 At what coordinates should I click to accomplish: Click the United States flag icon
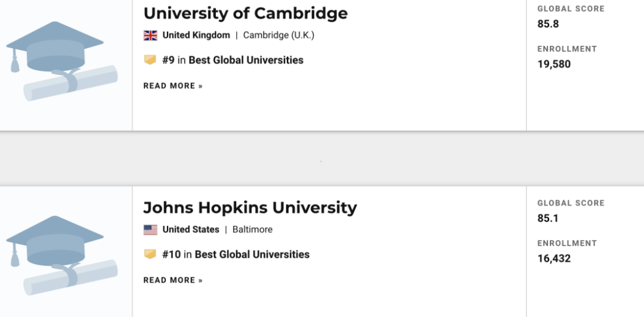click(x=150, y=230)
